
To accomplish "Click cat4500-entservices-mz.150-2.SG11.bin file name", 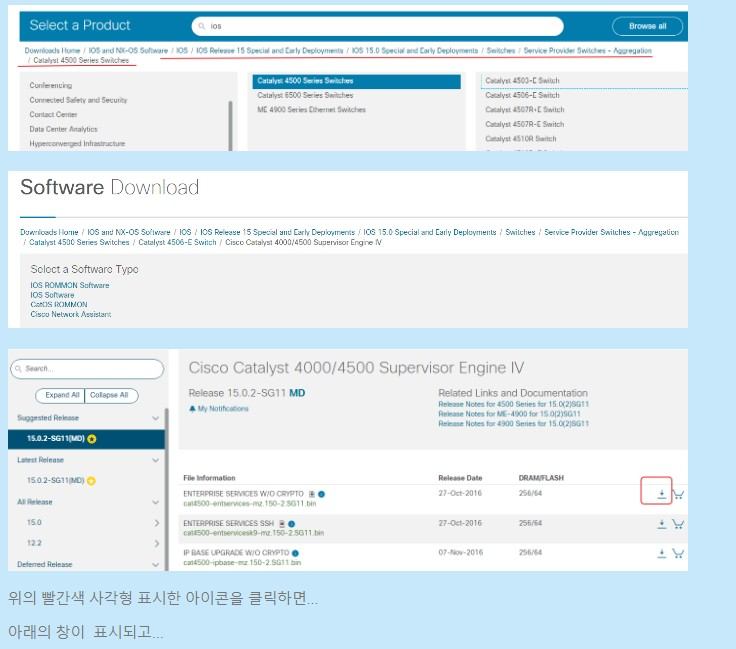I will pos(250,504).
